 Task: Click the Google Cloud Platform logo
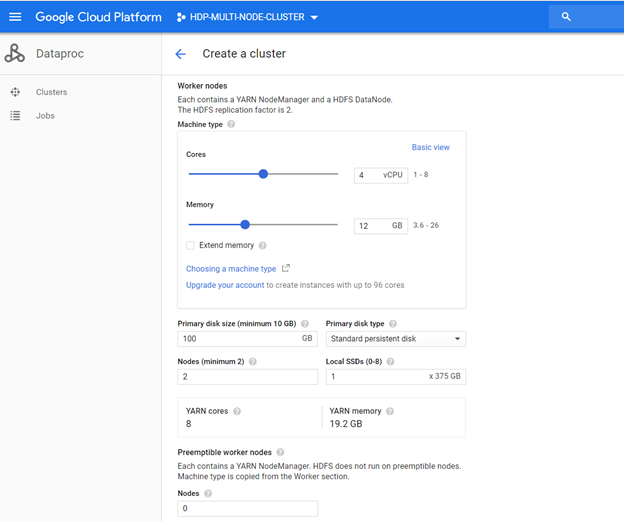click(x=98, y=17)
